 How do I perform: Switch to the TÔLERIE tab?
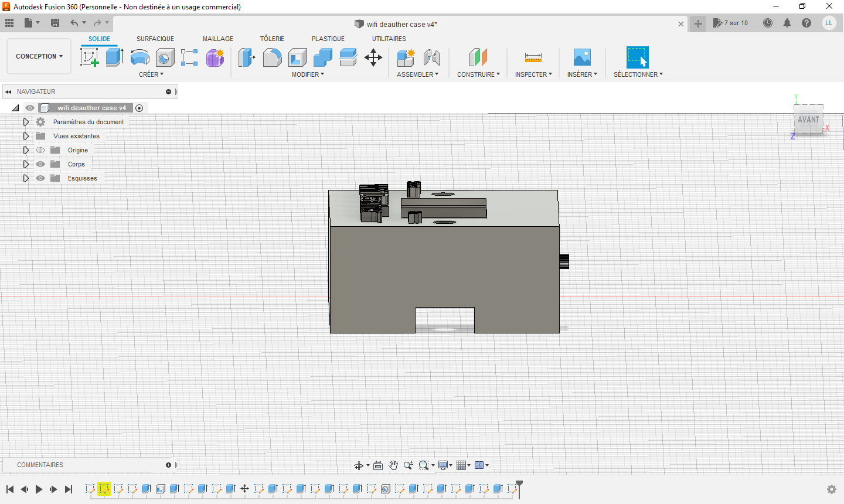point(272,39)
